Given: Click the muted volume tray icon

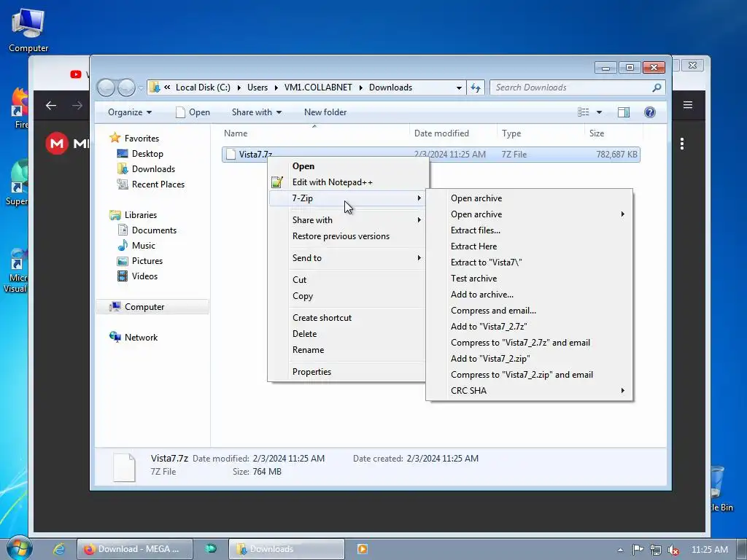Looking at the screenshot, I should 673,550.
